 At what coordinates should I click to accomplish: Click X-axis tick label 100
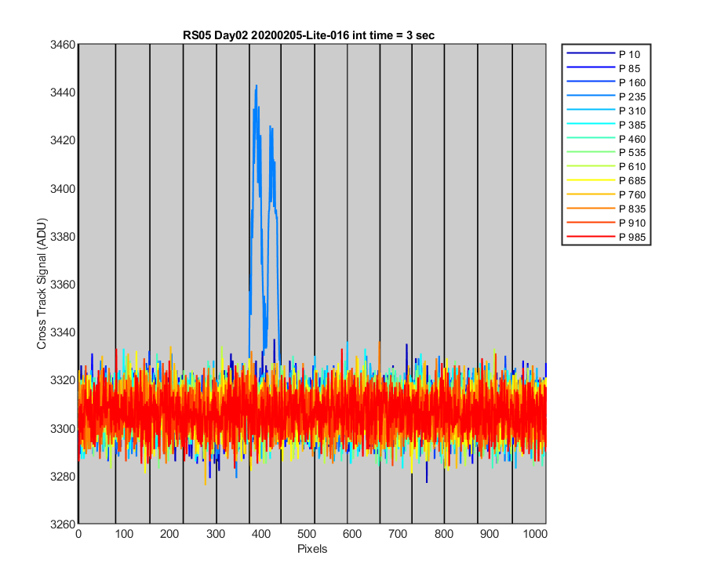[124, 534]
